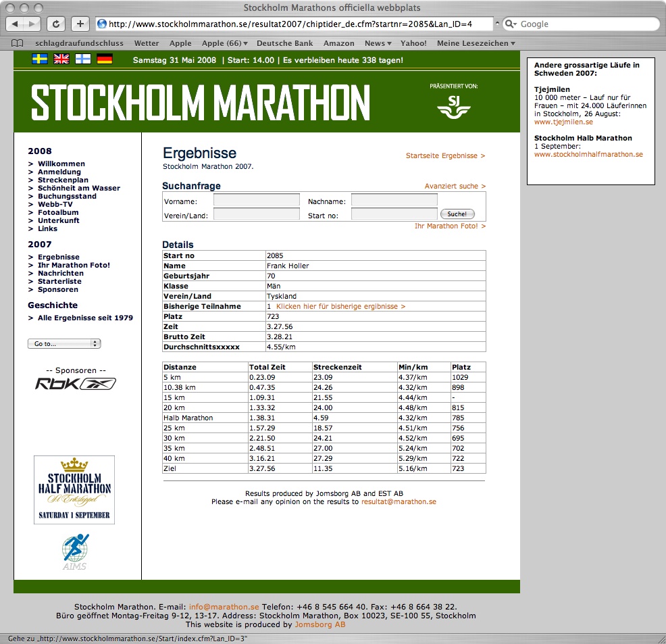
Task: Select the runner name 'Frank Holler'
Action: pyautogui.click(x=288, y=266)
